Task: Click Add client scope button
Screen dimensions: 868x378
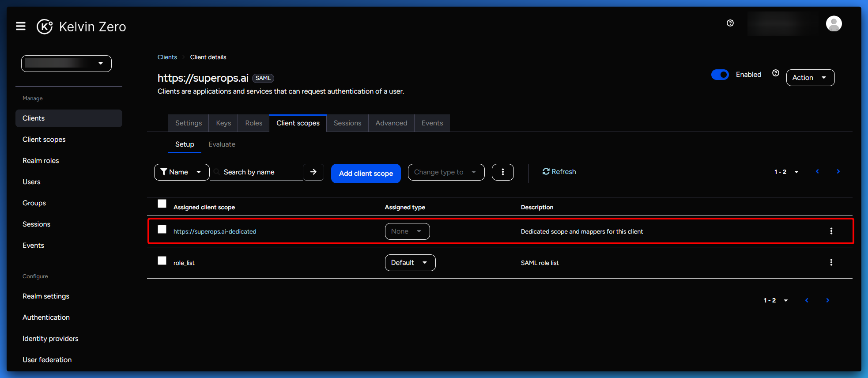Action: [x=366, y=174]
